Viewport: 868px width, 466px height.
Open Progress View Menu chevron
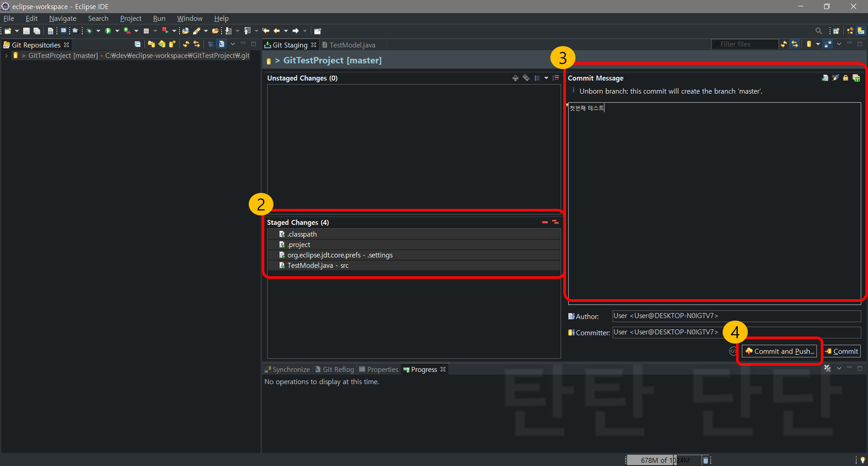point(839,368)
